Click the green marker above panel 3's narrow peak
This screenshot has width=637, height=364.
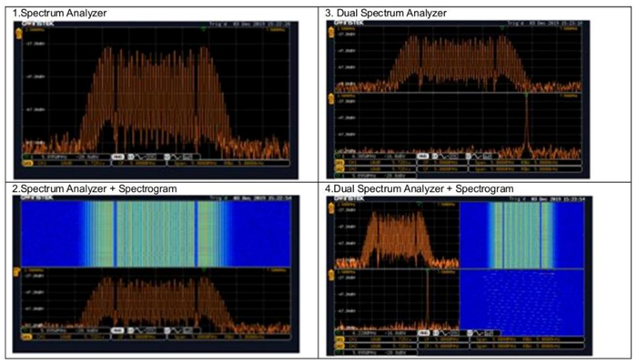(x=526, y=93)
